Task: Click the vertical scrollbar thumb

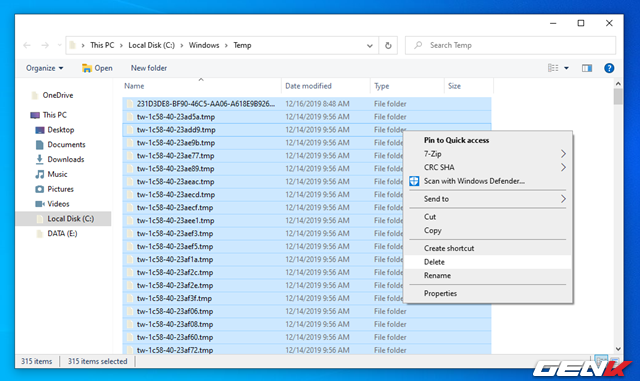Action: tap(618, 97)
